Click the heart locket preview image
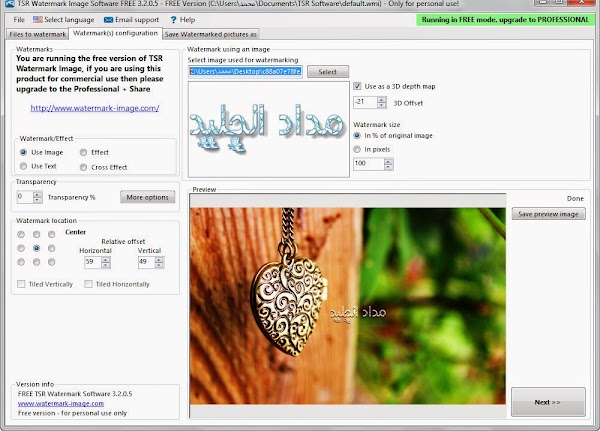Viewport: 600px width, 431px height. 347,306
